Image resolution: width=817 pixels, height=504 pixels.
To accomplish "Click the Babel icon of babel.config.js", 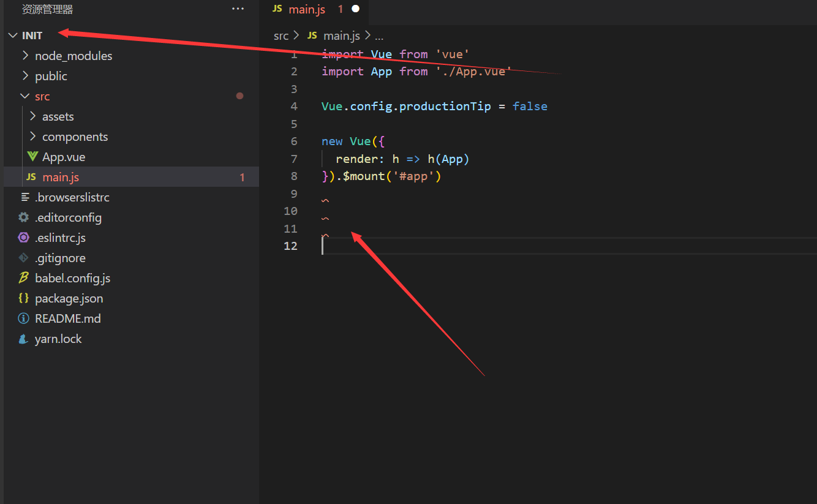I will pyautogui.click(x=24, y=278).
